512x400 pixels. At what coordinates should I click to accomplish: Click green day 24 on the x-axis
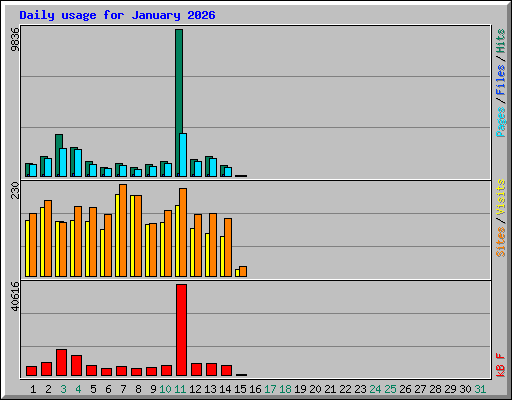(375, 389)
